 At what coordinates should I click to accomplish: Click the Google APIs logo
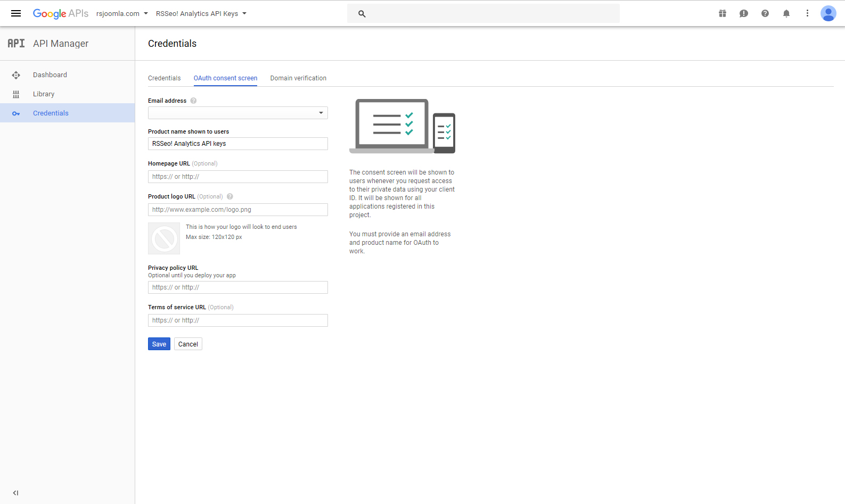click(60, 13)
